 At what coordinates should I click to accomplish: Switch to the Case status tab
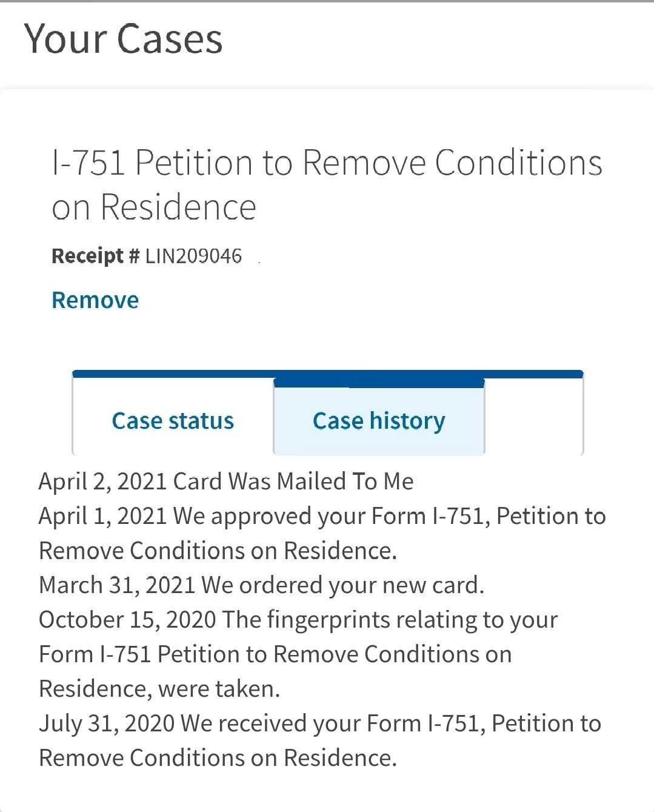pyautogui.click(x=173, y=420)
